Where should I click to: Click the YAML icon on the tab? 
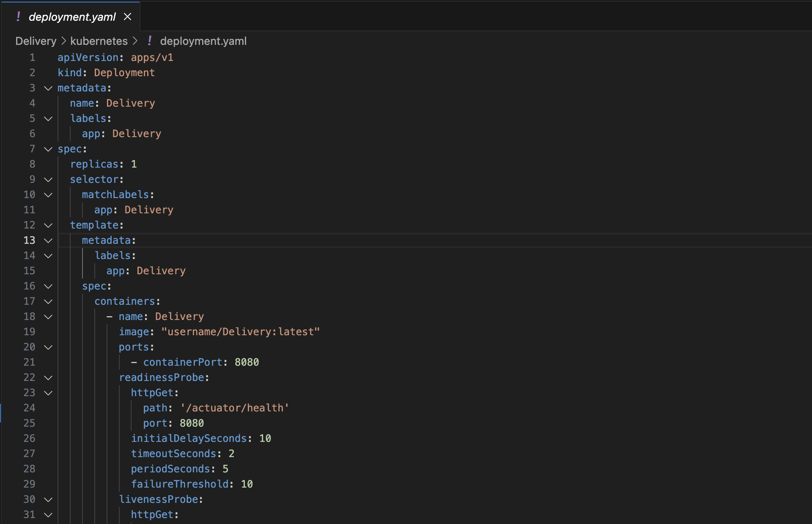pos(18,17)
